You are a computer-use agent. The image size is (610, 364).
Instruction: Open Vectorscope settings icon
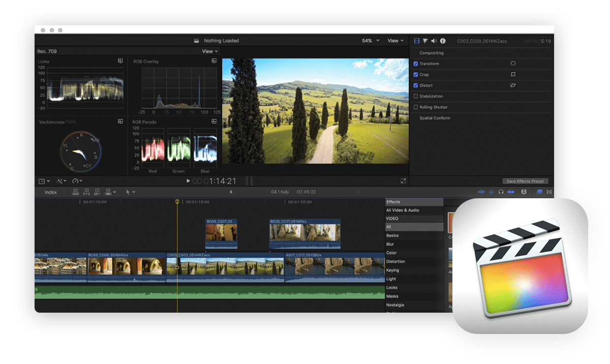pos(120,122)
